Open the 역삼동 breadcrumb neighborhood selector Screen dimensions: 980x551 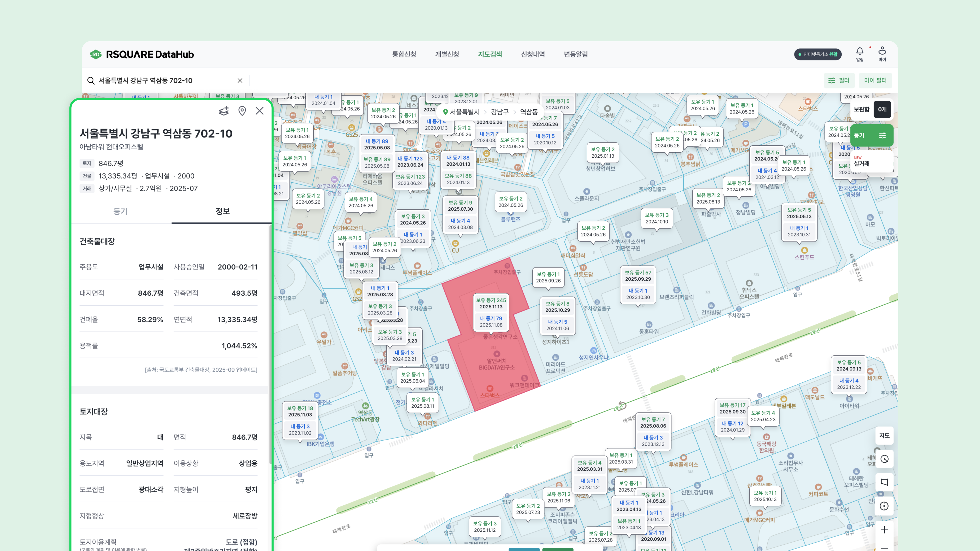point(529,112)
